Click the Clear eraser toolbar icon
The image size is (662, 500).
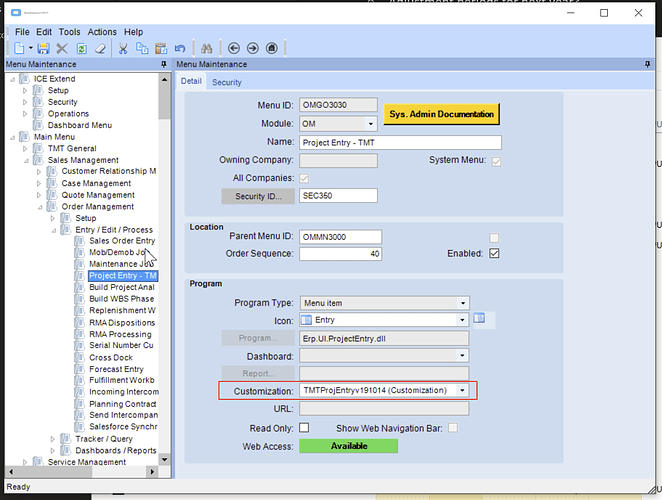(100, 49)
